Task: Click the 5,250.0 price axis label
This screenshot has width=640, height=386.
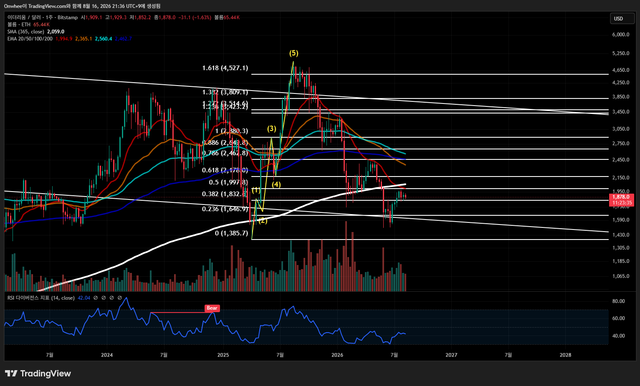Action: click(x=621, y=53)
